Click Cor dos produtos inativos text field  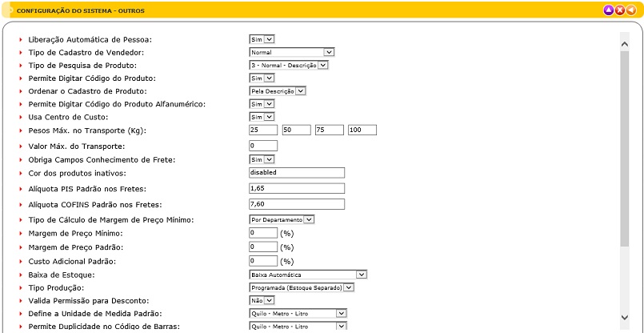(297, 173)
